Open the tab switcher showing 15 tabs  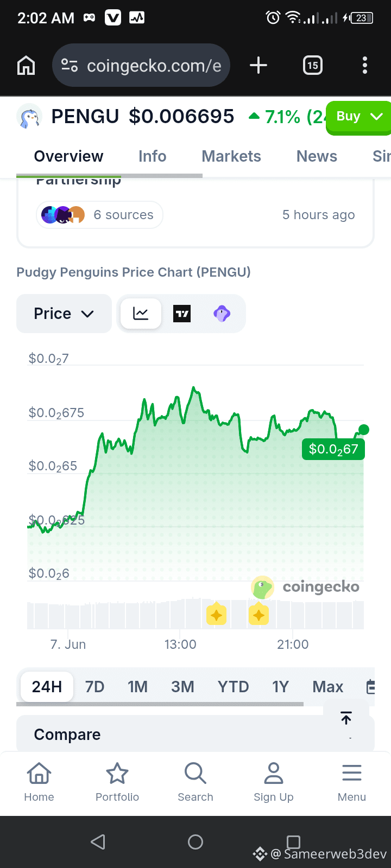click(x=313, y=66)
